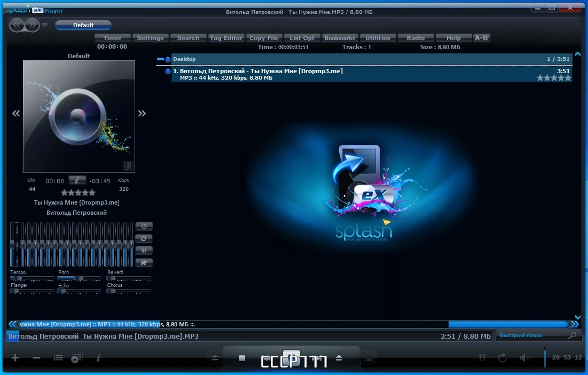Open equalizer presets with the sliders button
The height and width of the screenshot is (375, 588).
[x=144, y=251]
